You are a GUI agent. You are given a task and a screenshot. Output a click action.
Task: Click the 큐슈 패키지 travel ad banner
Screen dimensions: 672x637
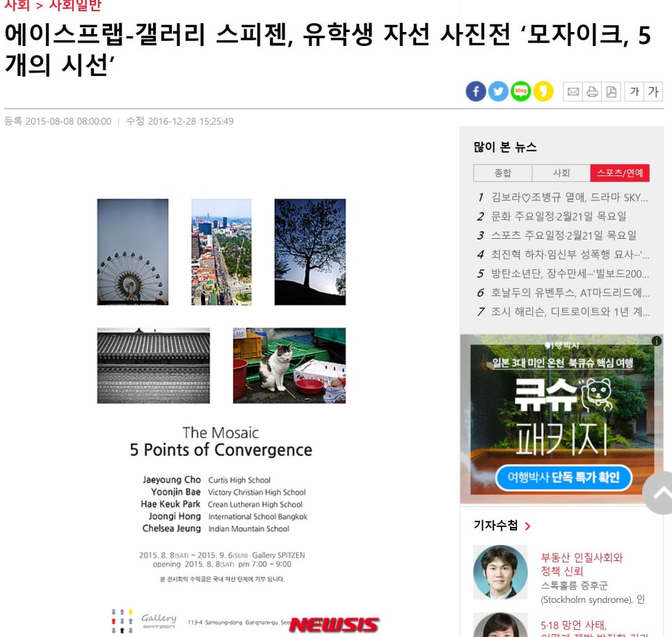tap(561, 418)
